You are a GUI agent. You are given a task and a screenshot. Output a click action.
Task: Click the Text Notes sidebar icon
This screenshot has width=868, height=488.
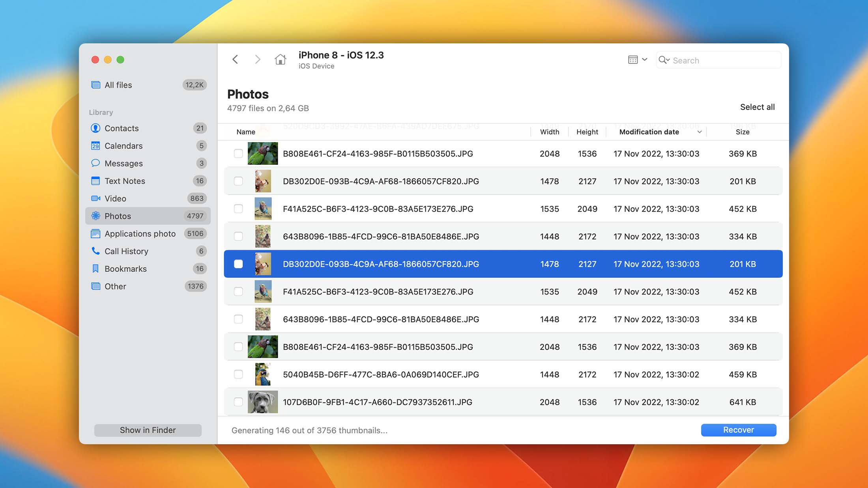point(95,181)
